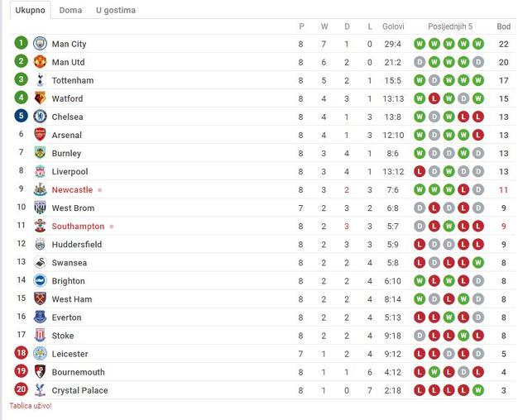Select the Ukupno tab
Image resolution: width=523 pixels, height=420 pixels.
[x=30, y=10]
